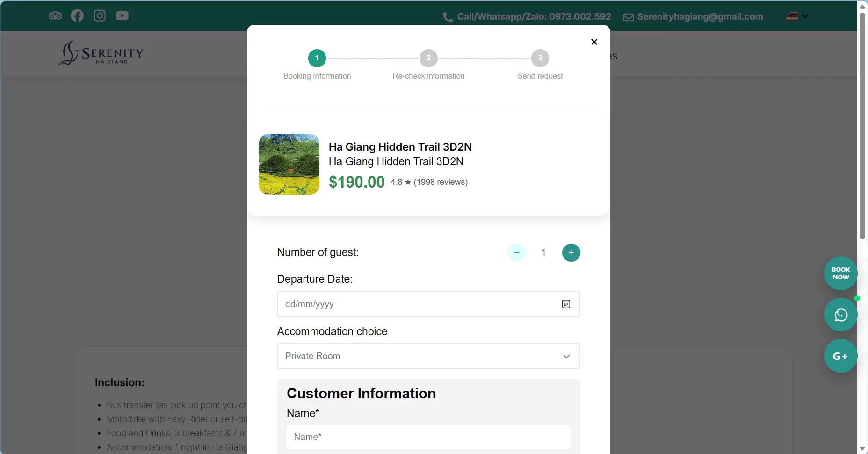Open the calendar date picker icon
Viewport: 868px width, 454px height.
(566, 304)
